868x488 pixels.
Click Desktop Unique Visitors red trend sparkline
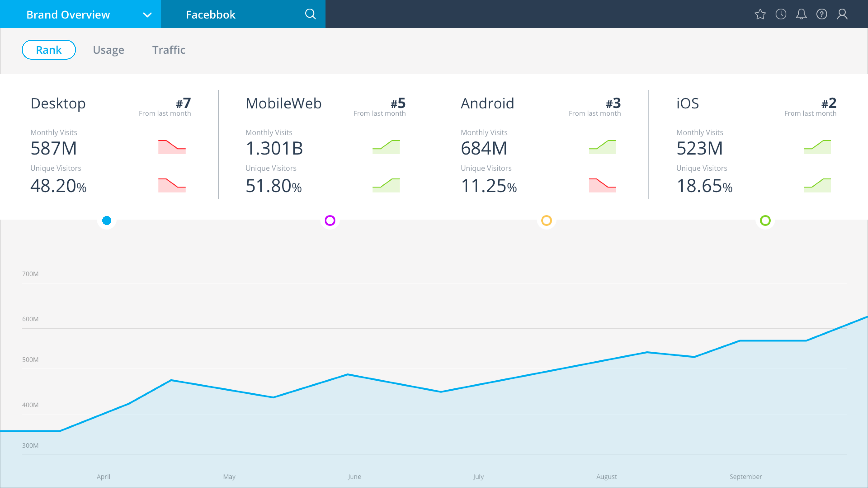pyautogui.click(x=172, y=185)
